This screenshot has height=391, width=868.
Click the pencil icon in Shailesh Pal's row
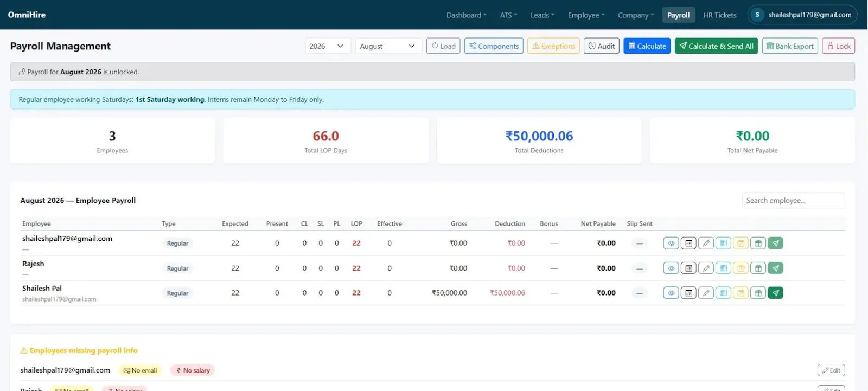pyautogui.click(x=706, y=293)
